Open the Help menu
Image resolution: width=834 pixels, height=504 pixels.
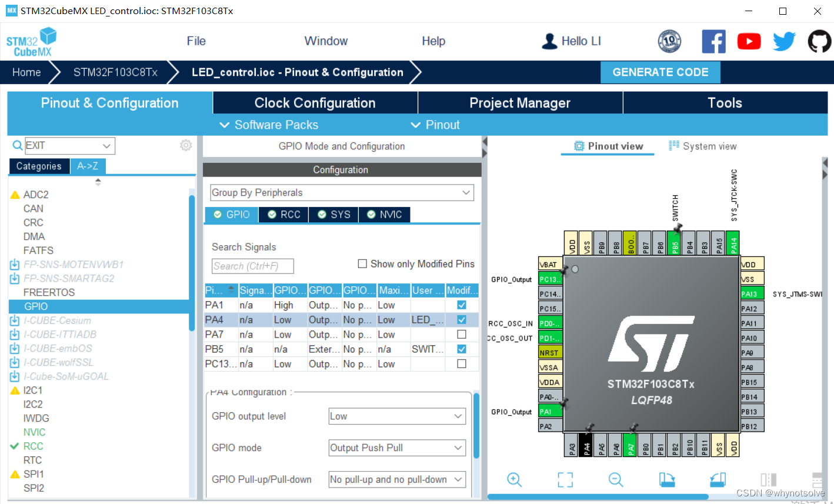433,41
